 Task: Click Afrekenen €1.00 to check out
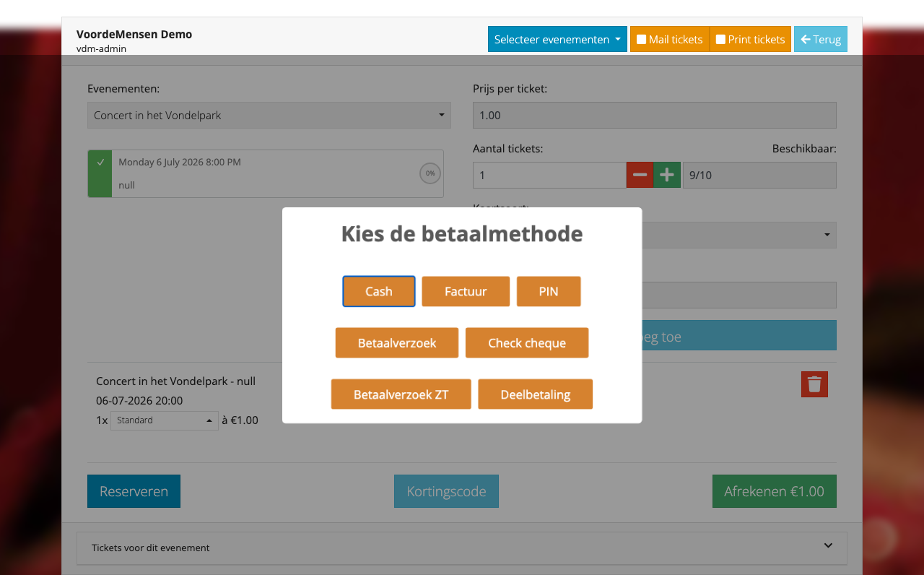tap(774, 490)
